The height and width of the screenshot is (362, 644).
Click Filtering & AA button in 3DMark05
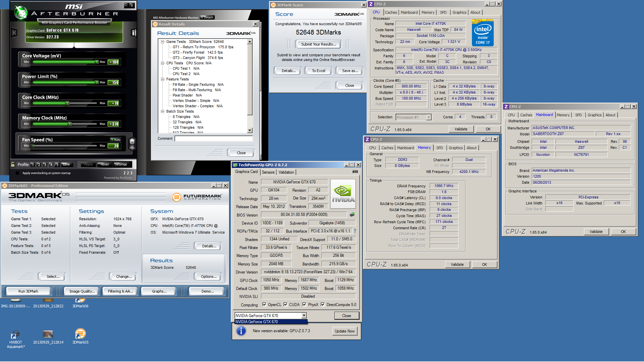click(x=120, y=291)
